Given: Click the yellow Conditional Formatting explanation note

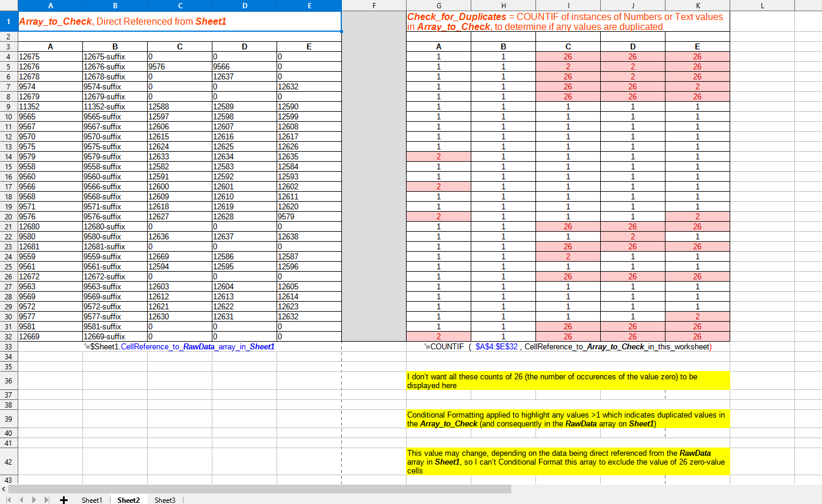Looking at the screenshot, I should pyautogui.click(x=565, y=418).
